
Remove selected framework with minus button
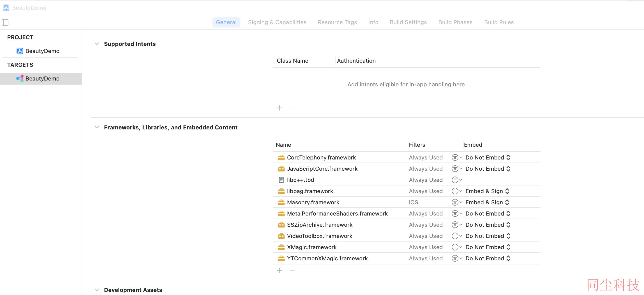coord(292,271)
